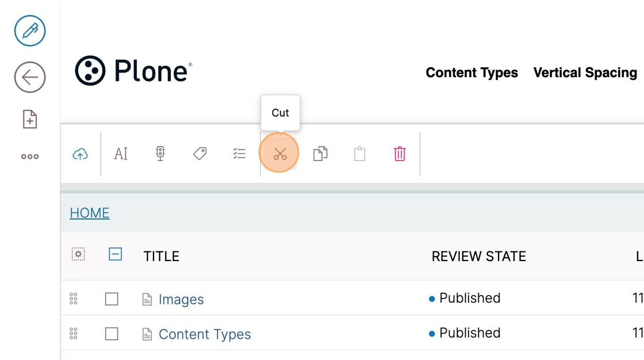Click the Upload cloud icon

click(x=80, y=154)
